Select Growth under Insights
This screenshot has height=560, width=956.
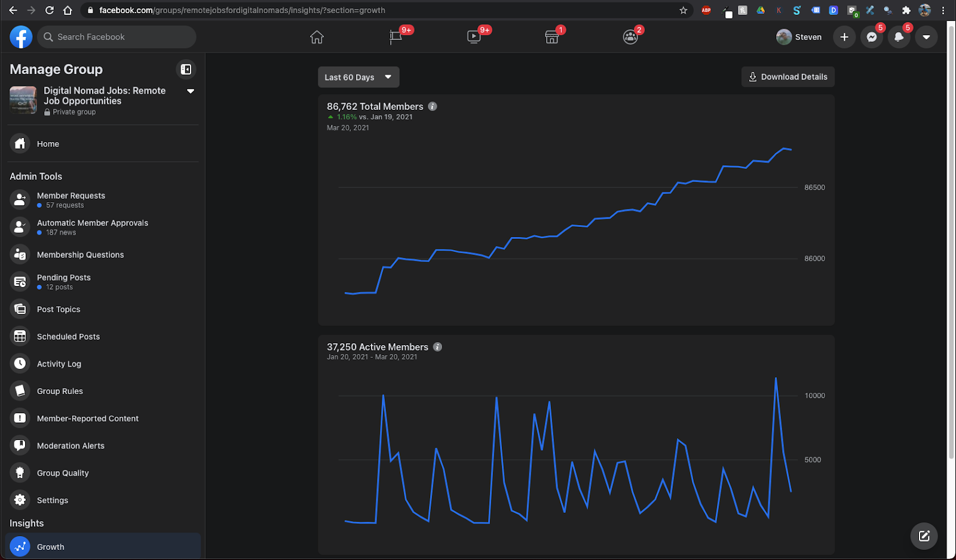103,546
